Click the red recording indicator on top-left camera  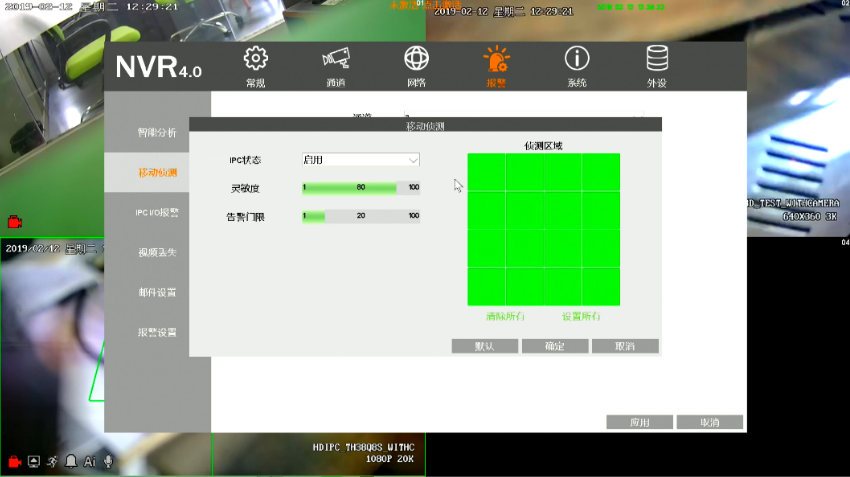[x=15, y=222]
